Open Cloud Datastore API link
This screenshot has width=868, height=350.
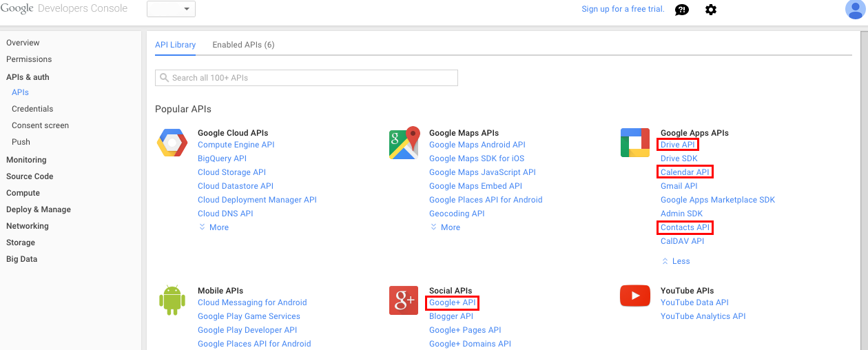(236, 186)
